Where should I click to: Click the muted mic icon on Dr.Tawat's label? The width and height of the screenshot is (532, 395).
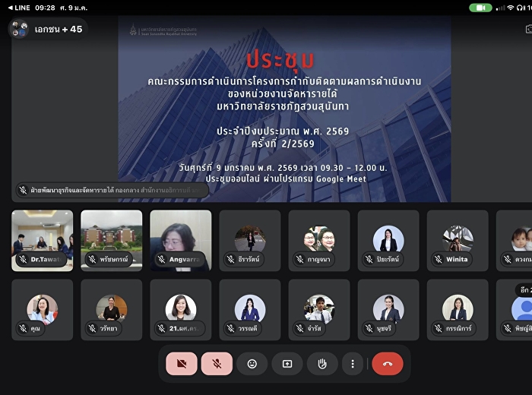click(x=23, y=259)
